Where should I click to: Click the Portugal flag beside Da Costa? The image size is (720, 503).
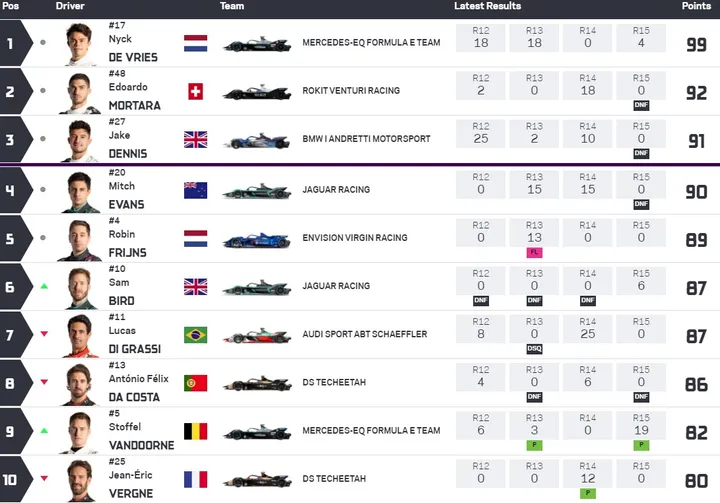point(195,383)
